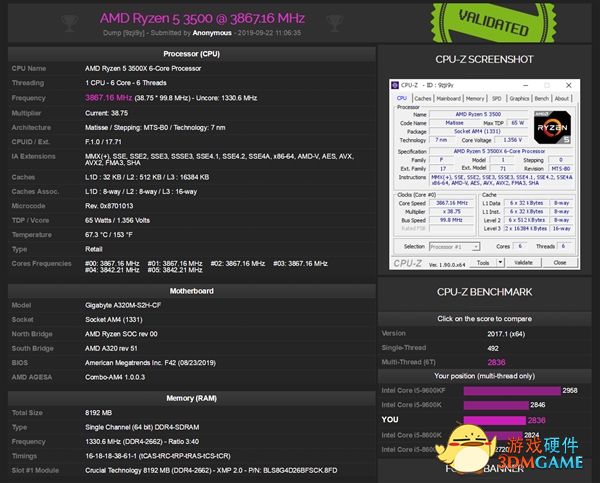
Task: Switch to the Graphics tab
Action: click(519, 98)
